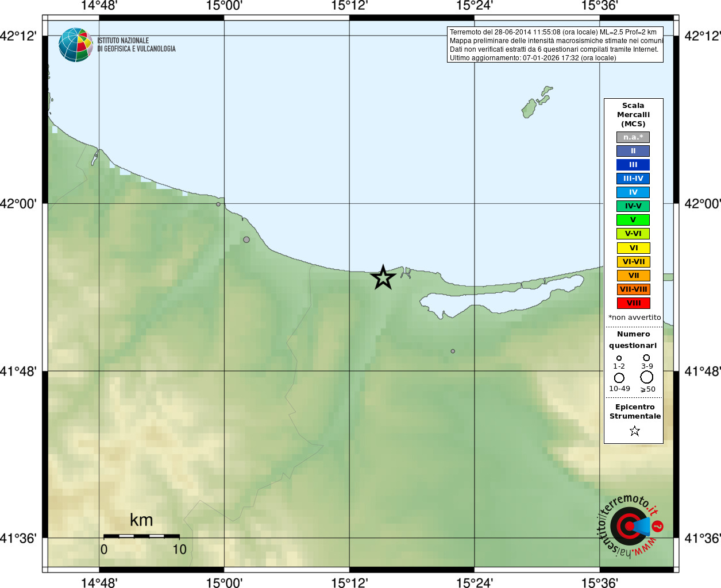
Task: Click the larger gray marker on the coast
Action: (x=246, y=239)
